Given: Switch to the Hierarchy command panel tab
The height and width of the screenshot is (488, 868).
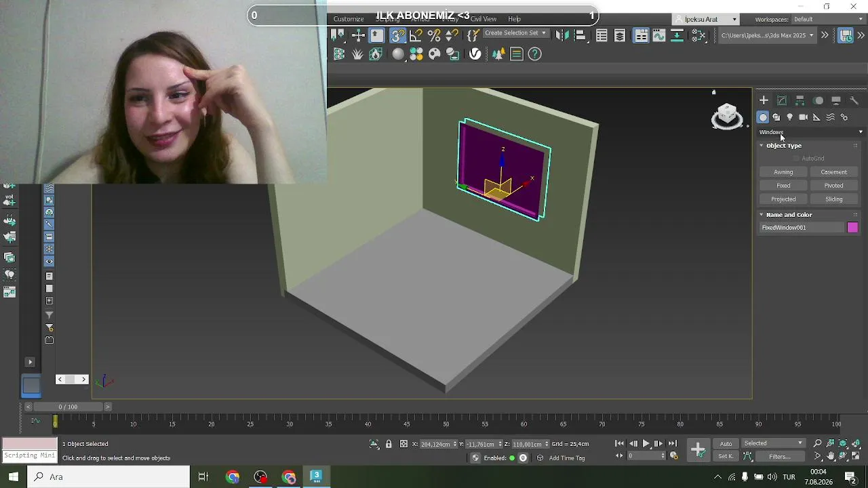Looking at the screenshot, I should click(x=800, y=100).
